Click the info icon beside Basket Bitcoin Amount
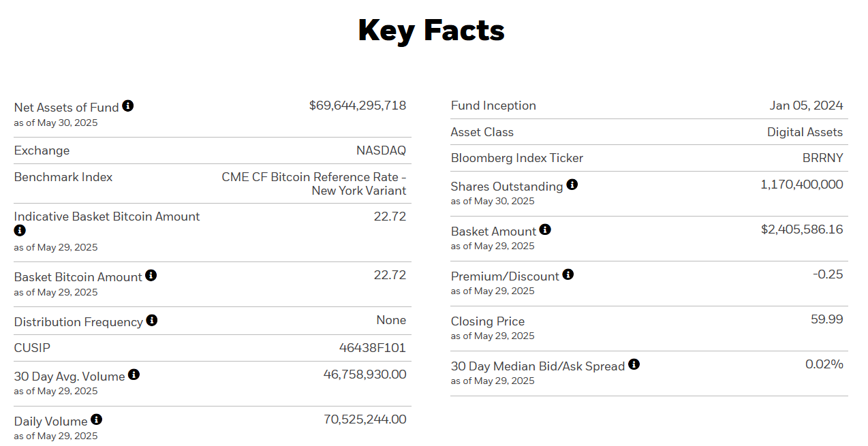 tap(151, 276)
